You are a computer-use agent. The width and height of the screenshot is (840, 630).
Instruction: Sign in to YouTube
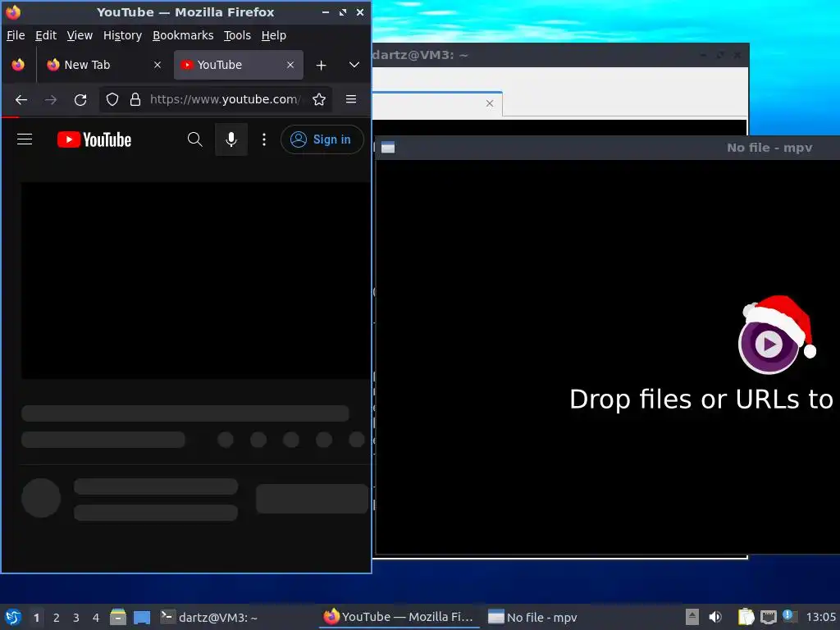click(322, 139)
